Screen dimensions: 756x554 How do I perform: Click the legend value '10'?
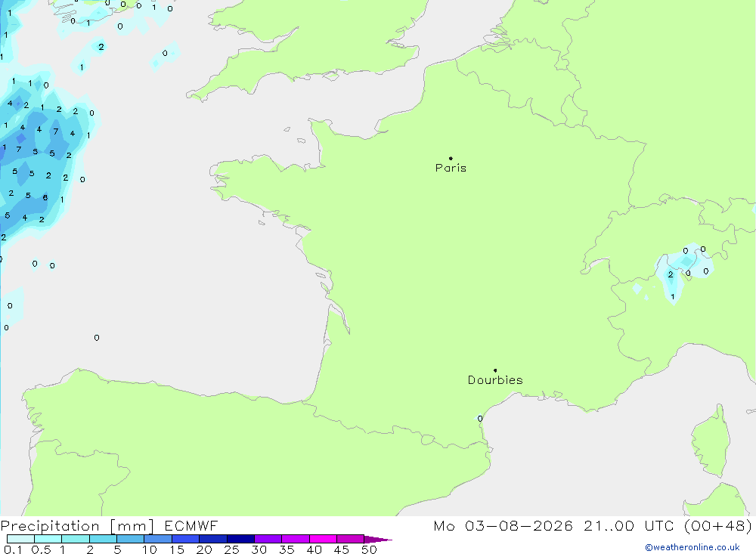tap(150, 549)
